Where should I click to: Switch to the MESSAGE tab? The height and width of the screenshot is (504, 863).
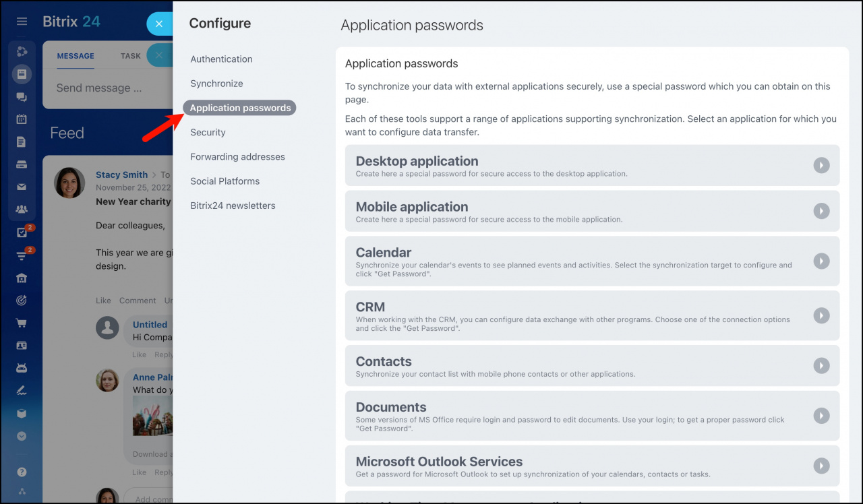[76, 56]
